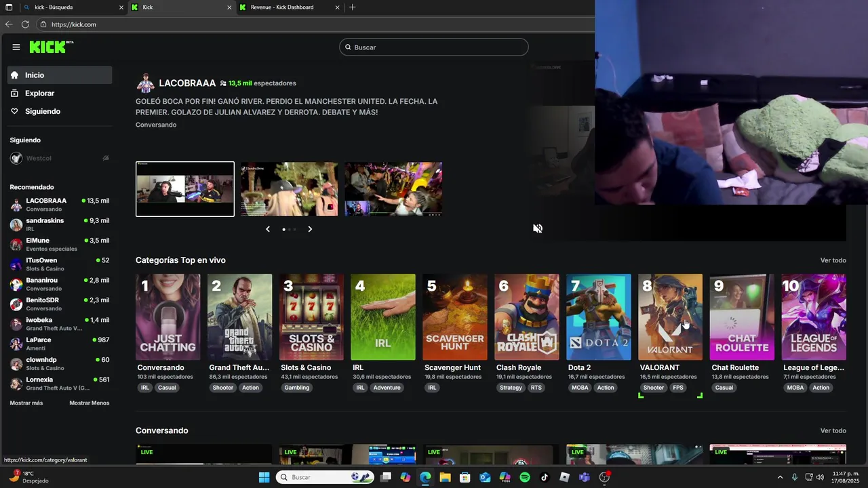Open Roblox from taskbar
This screenshot has width=868, height=488.
coord(564,477)
